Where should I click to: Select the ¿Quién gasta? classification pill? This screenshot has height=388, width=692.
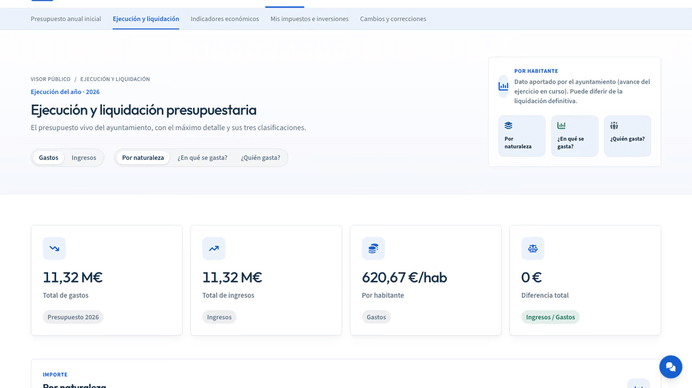[x=260, y=158]
